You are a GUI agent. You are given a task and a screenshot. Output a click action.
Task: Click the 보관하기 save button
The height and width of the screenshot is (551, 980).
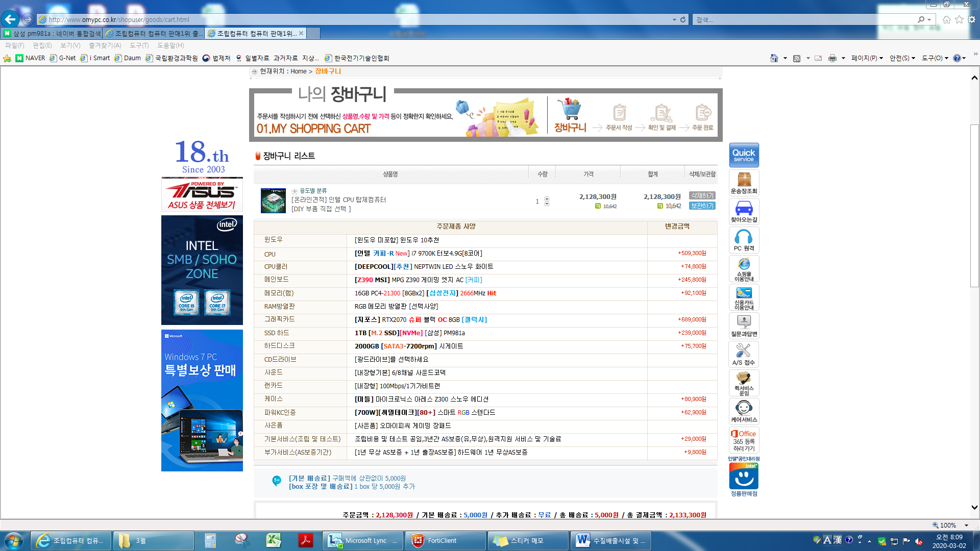[x=702, y=206]
